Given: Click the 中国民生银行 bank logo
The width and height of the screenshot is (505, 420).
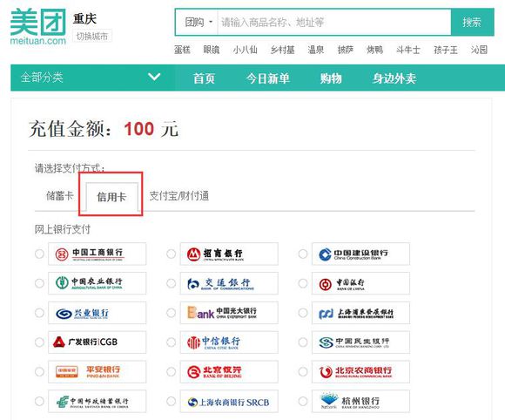Looking at the screenshot, I should pyautogui.click(x=360, y=342).
